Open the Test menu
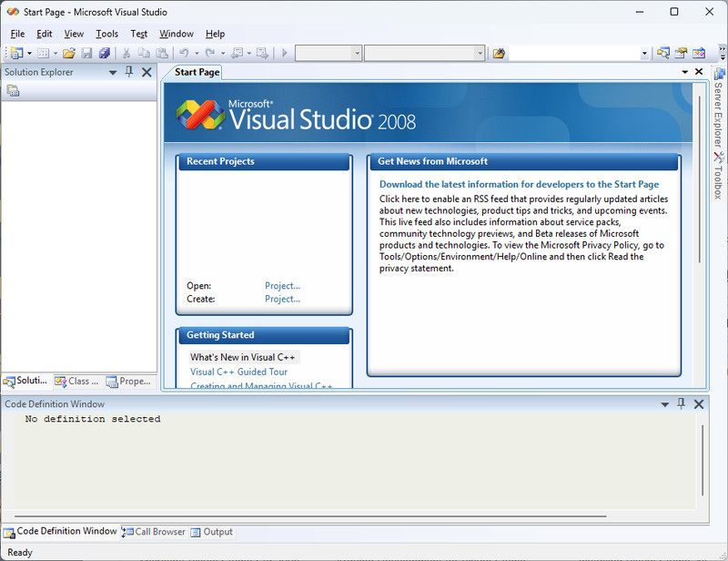 pyautogui.click(x=139, y=34)
